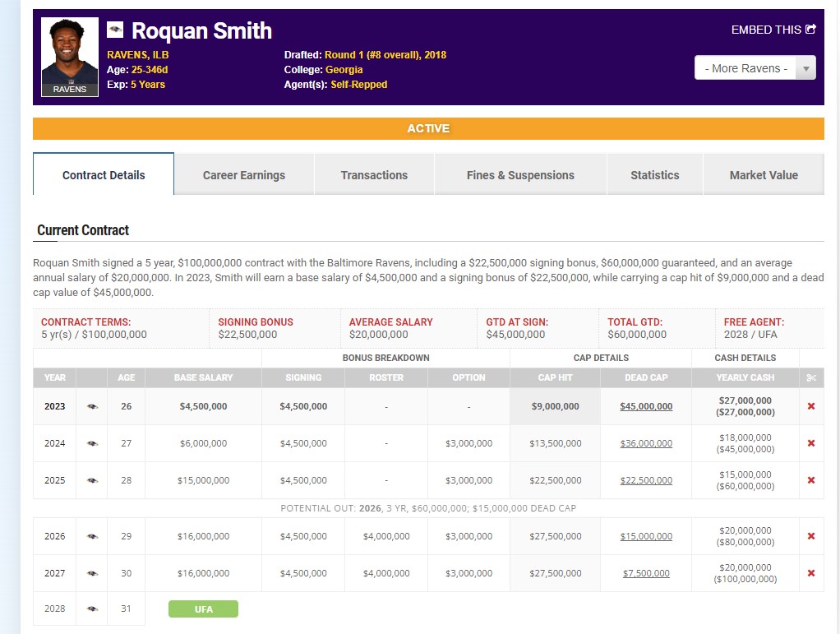This screenshot has width=840, height=634.
Task: Click the DEAD CAP column header
Action: tap(646, 377)
